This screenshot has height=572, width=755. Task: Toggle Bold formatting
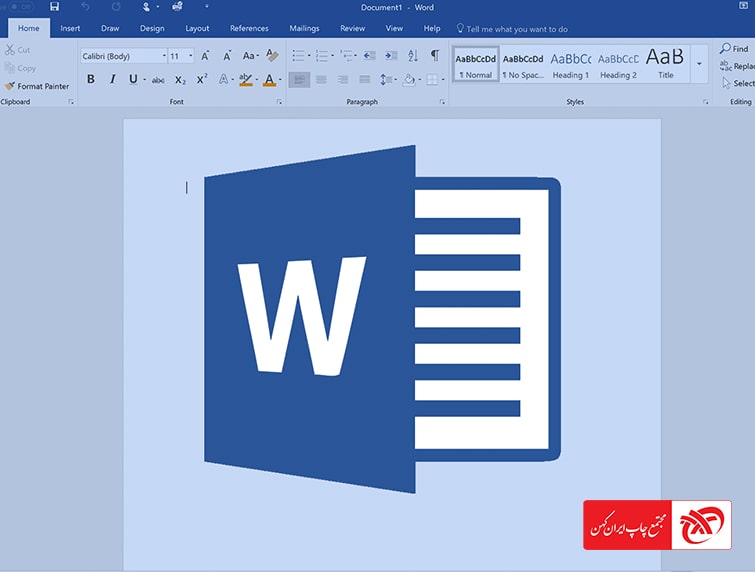[x=91, y=79]
